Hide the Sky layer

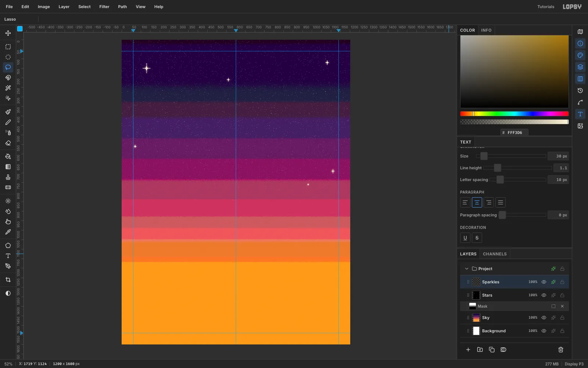pyautogui.click(x=544, y=318)
